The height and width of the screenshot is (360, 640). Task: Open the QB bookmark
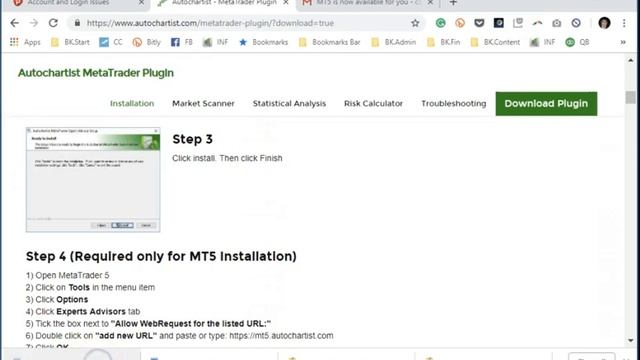(577, 42)
